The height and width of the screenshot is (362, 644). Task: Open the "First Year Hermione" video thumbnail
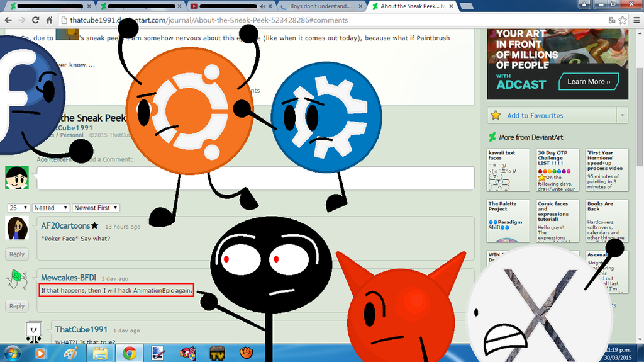click(607, 170)
